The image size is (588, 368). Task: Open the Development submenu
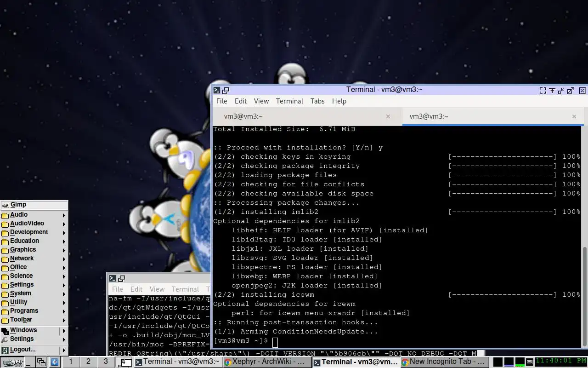34,232
